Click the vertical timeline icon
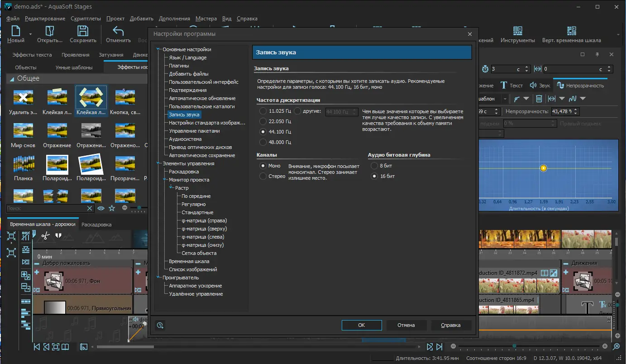 (x=571, y=31)
